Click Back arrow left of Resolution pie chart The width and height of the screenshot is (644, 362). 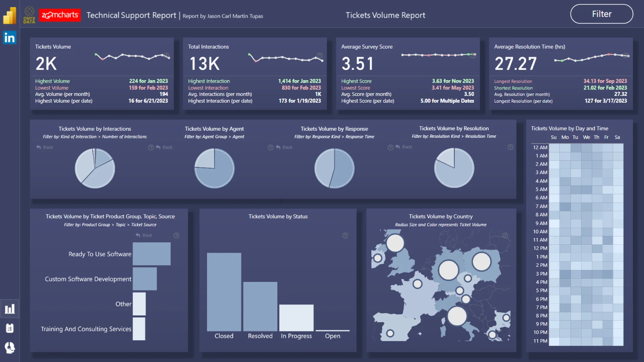pos(404,147)
